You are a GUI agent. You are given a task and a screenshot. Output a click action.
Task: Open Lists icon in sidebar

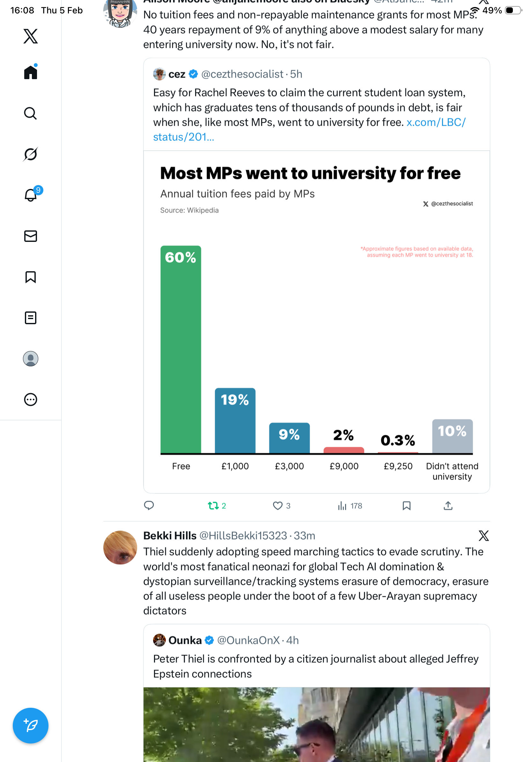(x=31, y=317)
